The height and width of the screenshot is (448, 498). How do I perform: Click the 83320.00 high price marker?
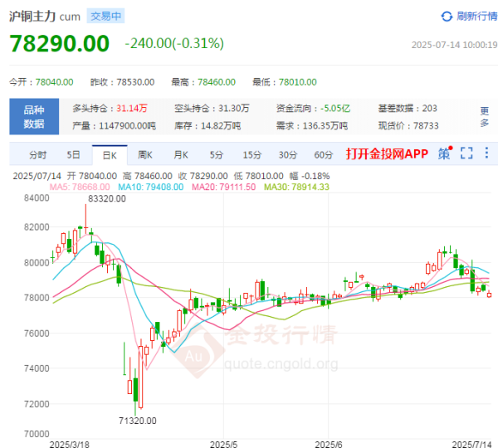click(x=107, y=199)
